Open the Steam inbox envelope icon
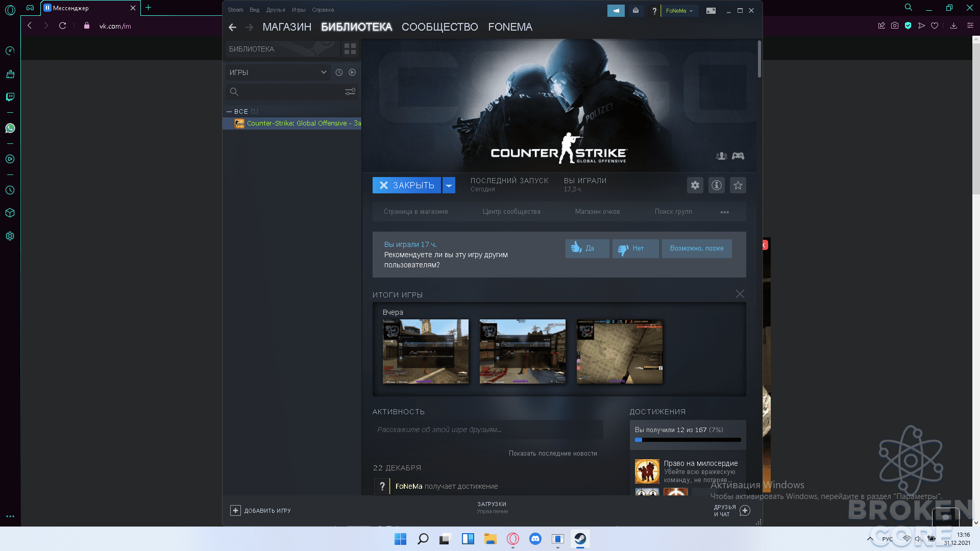 click(x=635, y=11)
